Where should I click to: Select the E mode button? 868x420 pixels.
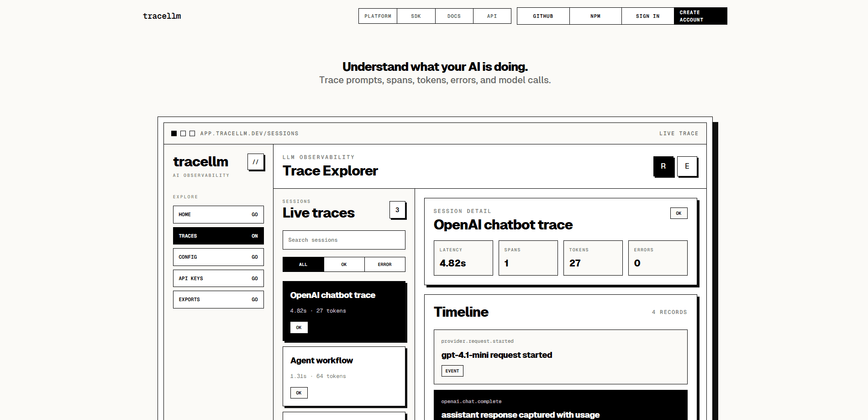[687, 166]
